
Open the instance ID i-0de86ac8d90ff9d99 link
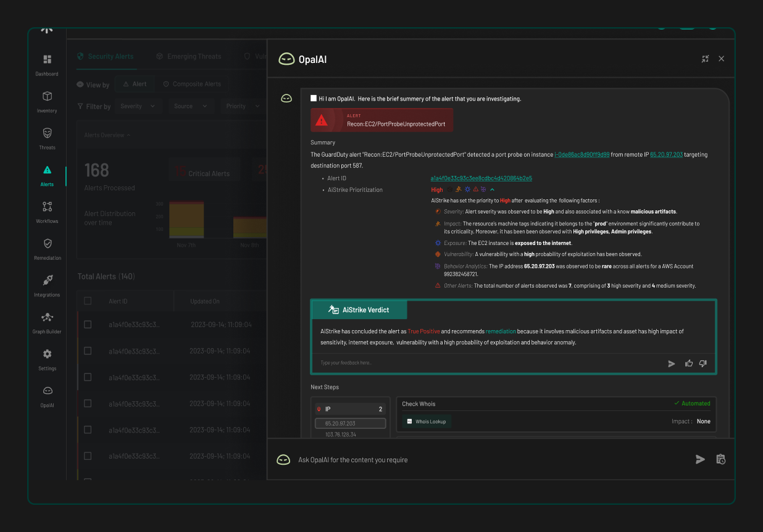click(582, 154)
